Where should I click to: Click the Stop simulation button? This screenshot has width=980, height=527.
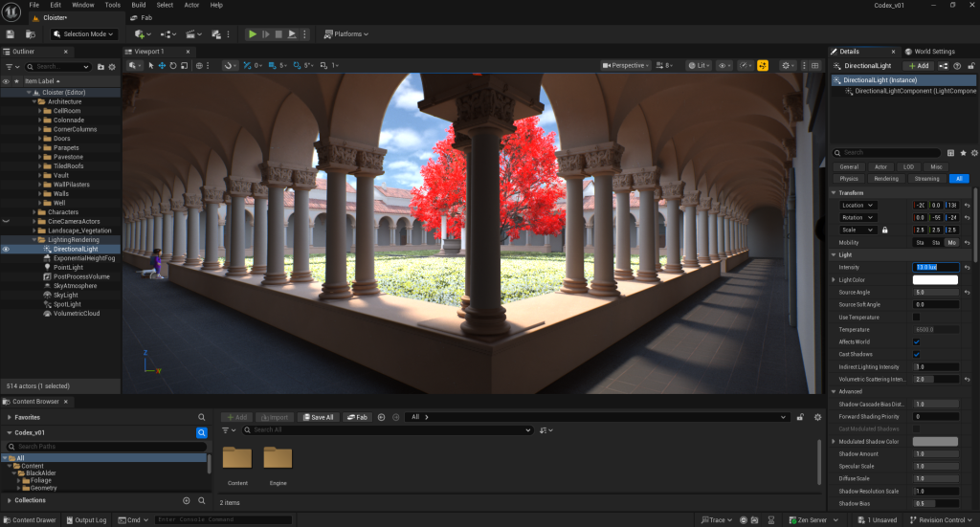click(x=278, y=34)
